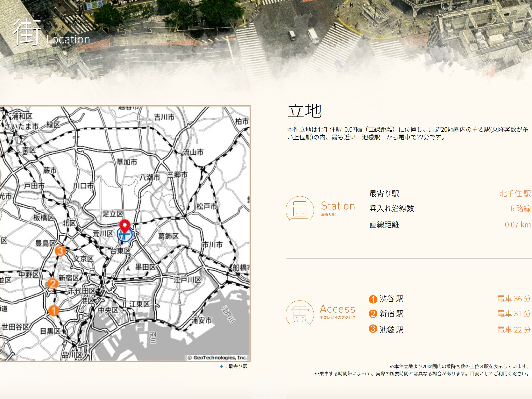Click orange marker 1 on the map
This screenshot has width=532, height=399.
54,310
